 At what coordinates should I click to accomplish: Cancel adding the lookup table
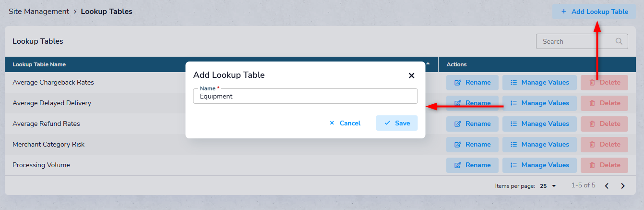[345, 123]
